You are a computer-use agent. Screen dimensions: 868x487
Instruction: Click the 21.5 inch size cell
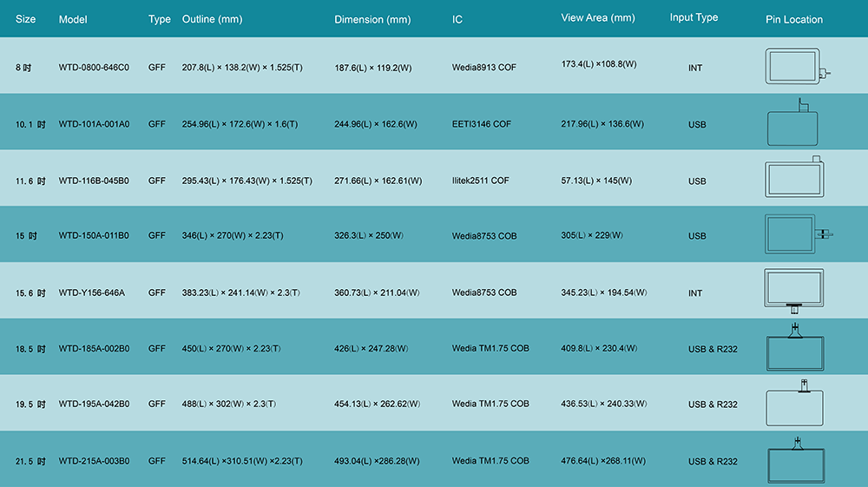[30, 461]
